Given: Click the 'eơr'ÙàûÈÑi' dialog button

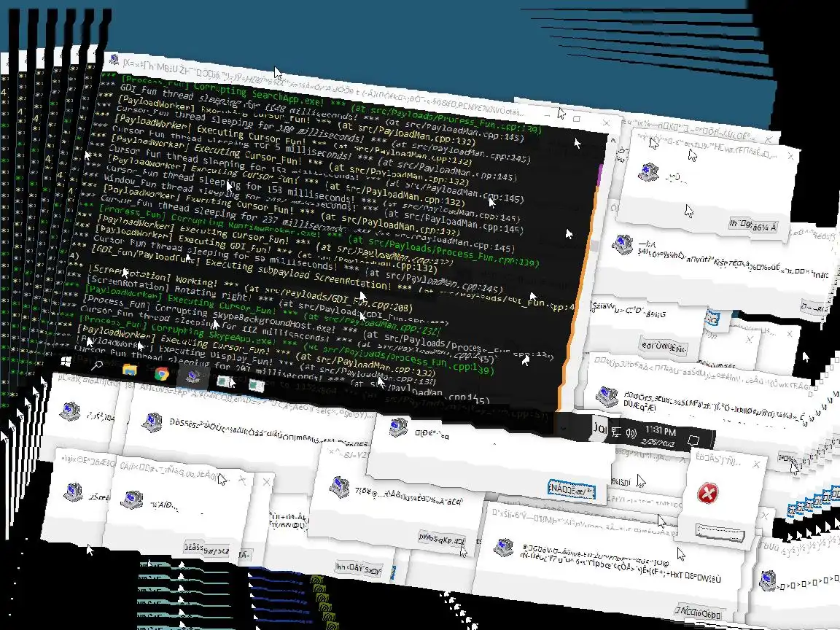Looking at the screenshot, I should coord(664,346).
